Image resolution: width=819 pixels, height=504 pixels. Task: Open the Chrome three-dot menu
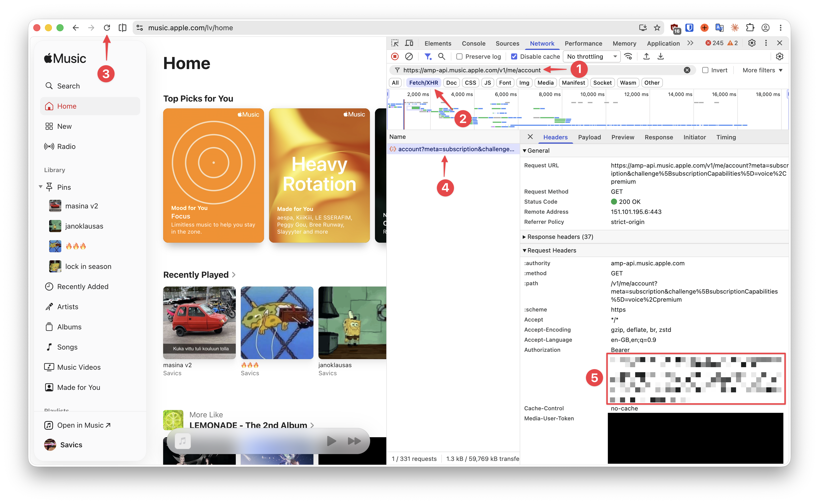(x=781, y=28)
